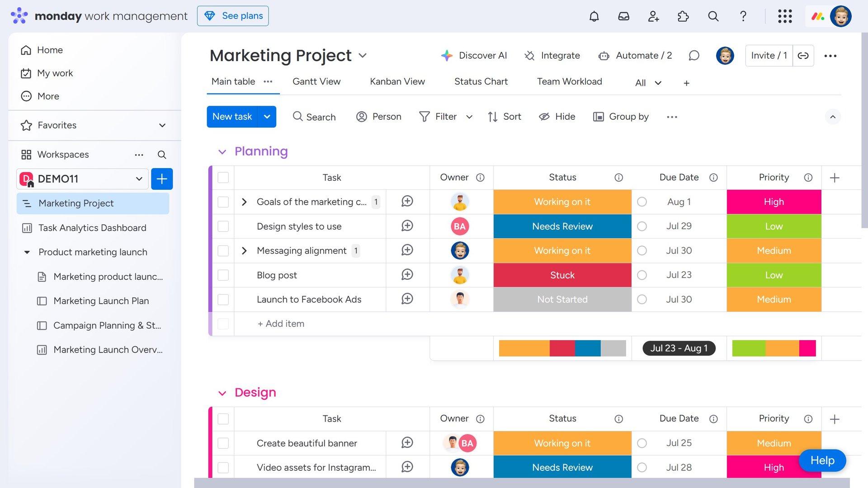
Task: Open the board discussion chat bubble
Action: (694, 56)
